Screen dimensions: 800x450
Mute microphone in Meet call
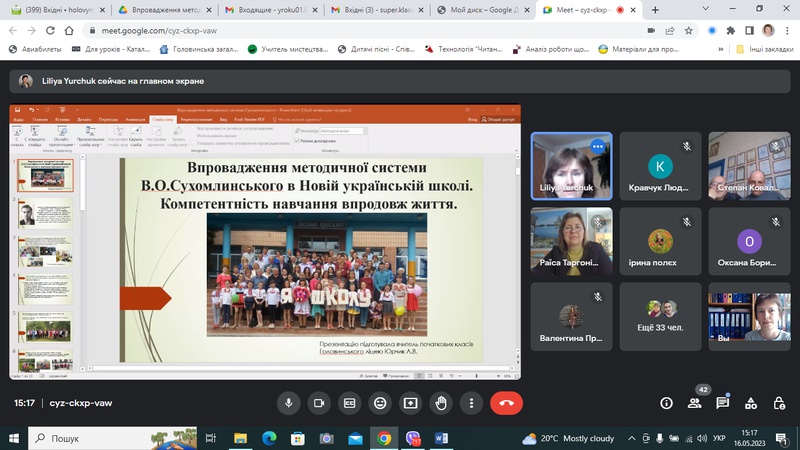(288, 403)
